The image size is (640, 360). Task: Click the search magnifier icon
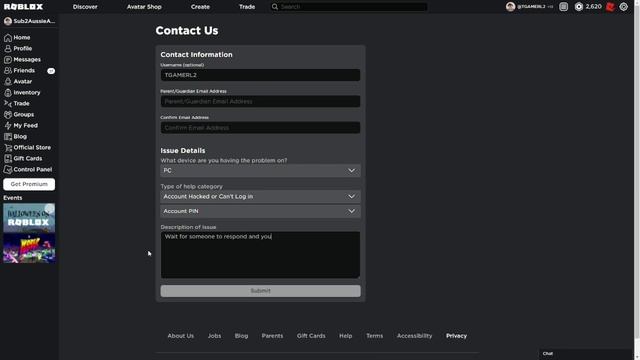pos(275,7)
